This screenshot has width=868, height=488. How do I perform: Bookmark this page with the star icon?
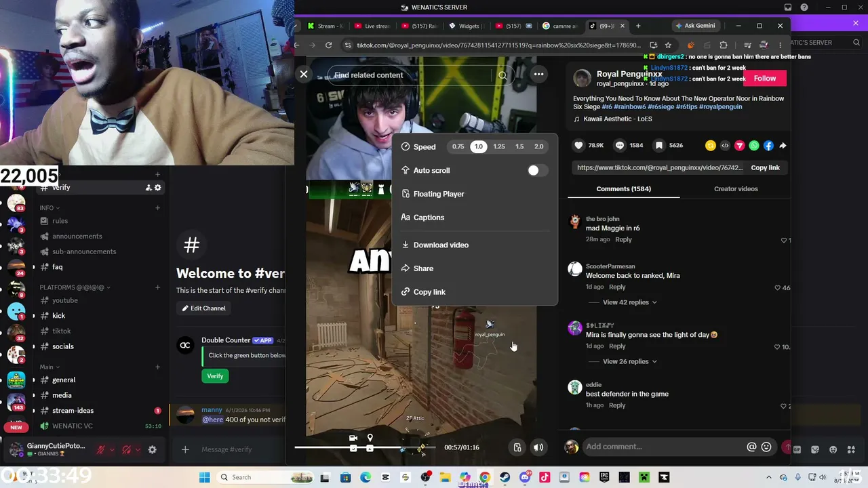[668, 45]
